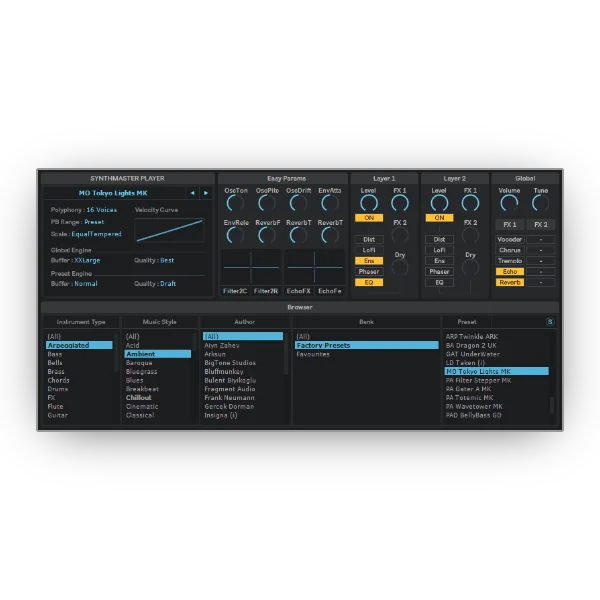
Task: Load preset ARP Twinkle ARK
Action: coord(472,336)
